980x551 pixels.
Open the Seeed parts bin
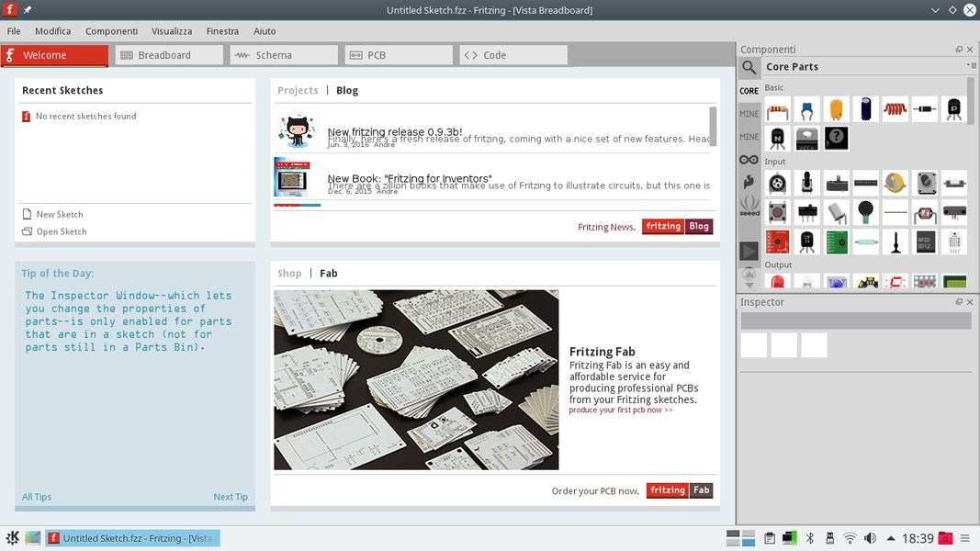pyautogui.click(x=749, y=204)
